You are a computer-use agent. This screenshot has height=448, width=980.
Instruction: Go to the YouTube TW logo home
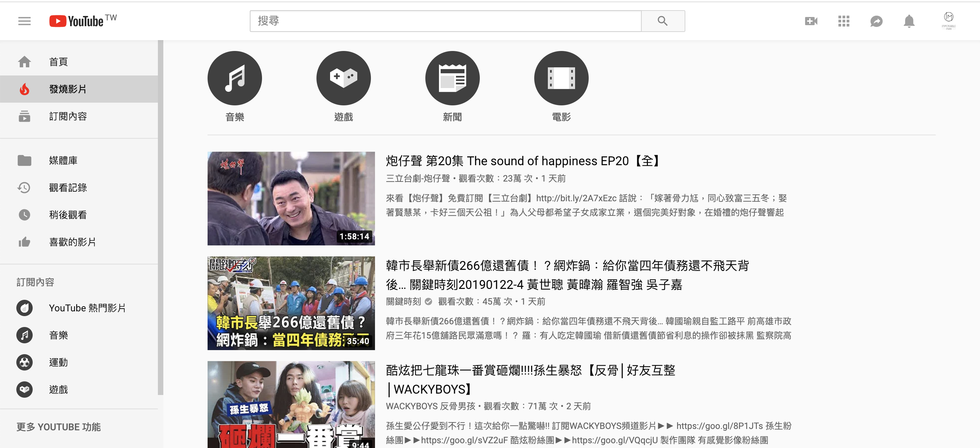tap(83, 21)
